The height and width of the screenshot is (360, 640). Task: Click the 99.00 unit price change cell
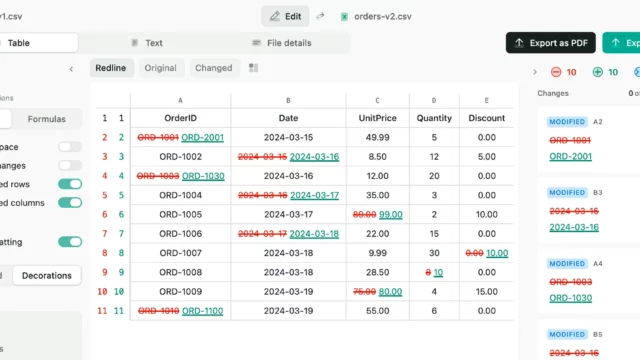click(378, 214)
